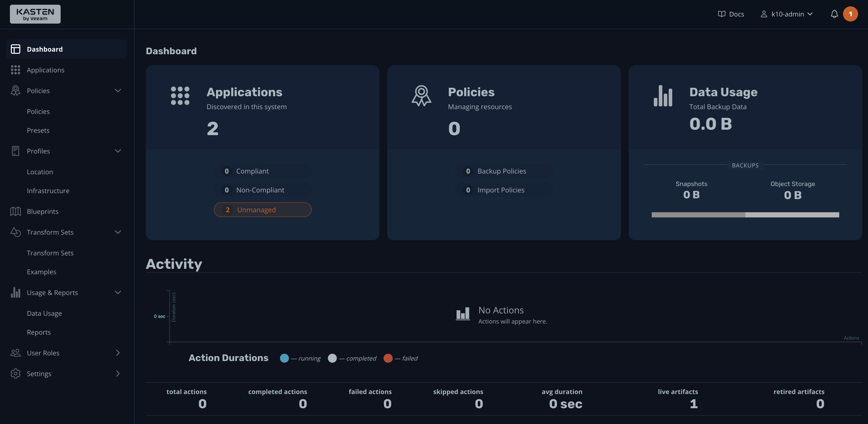Image resolution: width=868 pixels, height=424 pixels.
Task: Select the Settings gear icon in sidebar
Action: click(16, 374)
